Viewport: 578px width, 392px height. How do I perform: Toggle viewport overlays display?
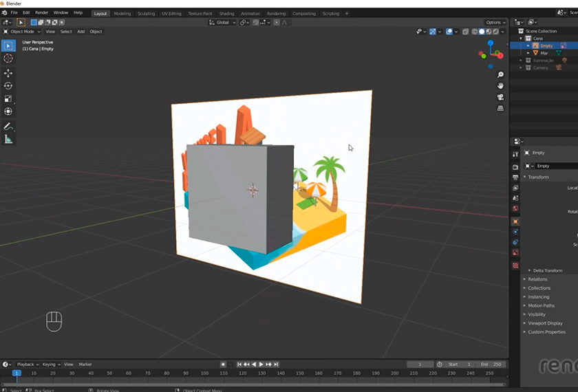[449, 32]
